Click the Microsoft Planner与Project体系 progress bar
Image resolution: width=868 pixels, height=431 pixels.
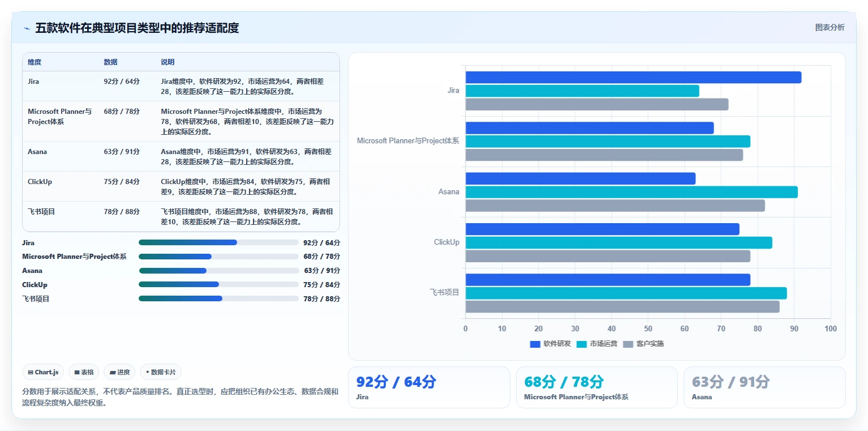[x=218, y=257]
